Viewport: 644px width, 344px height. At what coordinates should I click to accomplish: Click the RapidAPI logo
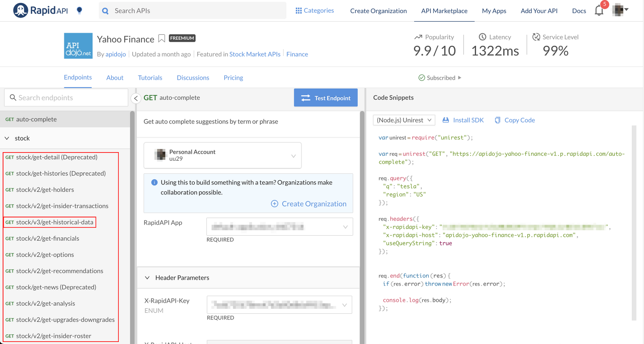pos(41,10)
